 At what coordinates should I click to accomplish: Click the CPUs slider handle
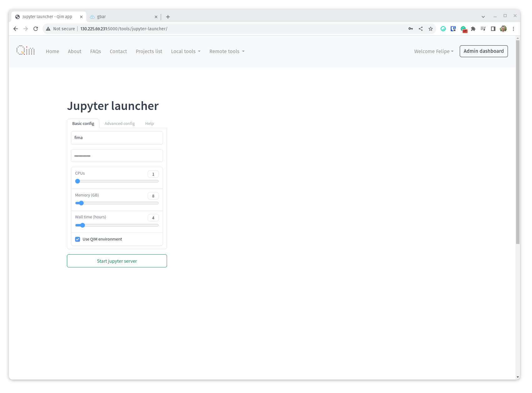click(x=78, y=181)
